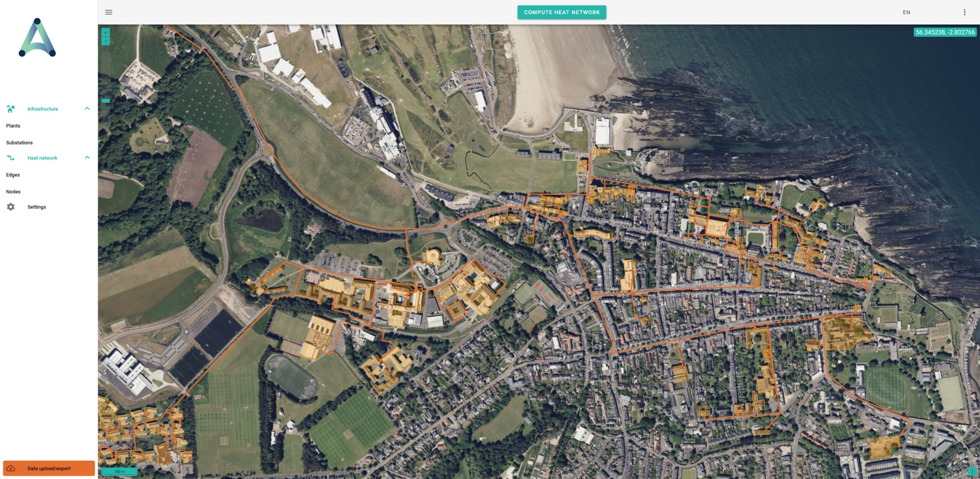Click the map zoom in plus button
This screenshot has width=980, height=479.
pyautogui.click(x=106, y=33)
